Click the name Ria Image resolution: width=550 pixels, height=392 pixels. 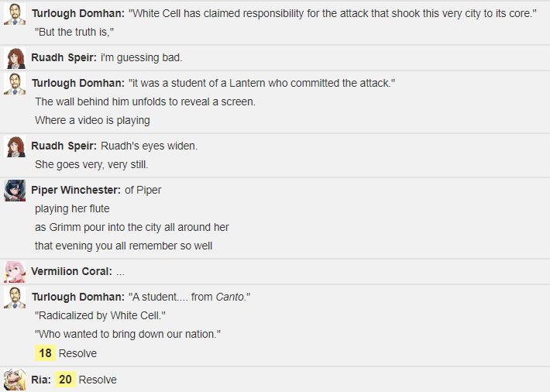click(41, 380)
